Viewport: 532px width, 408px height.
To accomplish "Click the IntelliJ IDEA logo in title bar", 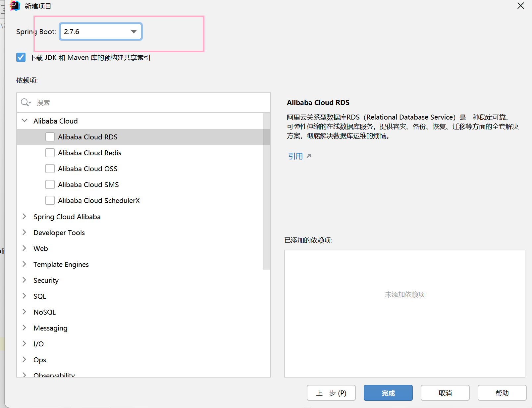I will [15, 6].
